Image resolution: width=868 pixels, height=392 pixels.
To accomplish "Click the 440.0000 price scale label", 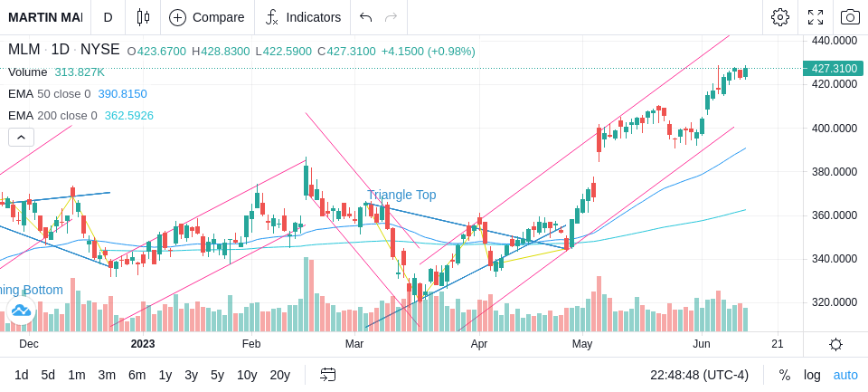I will [x=835, y=41].
